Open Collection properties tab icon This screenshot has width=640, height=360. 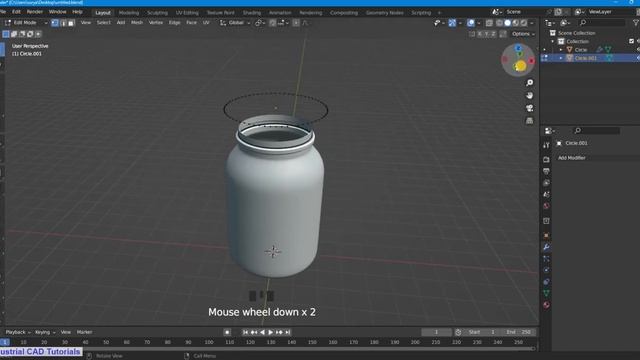click(x=546, y=221)
